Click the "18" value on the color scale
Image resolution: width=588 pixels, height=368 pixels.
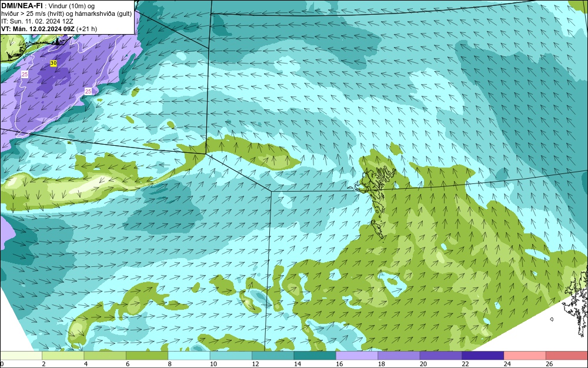(382, 364)
